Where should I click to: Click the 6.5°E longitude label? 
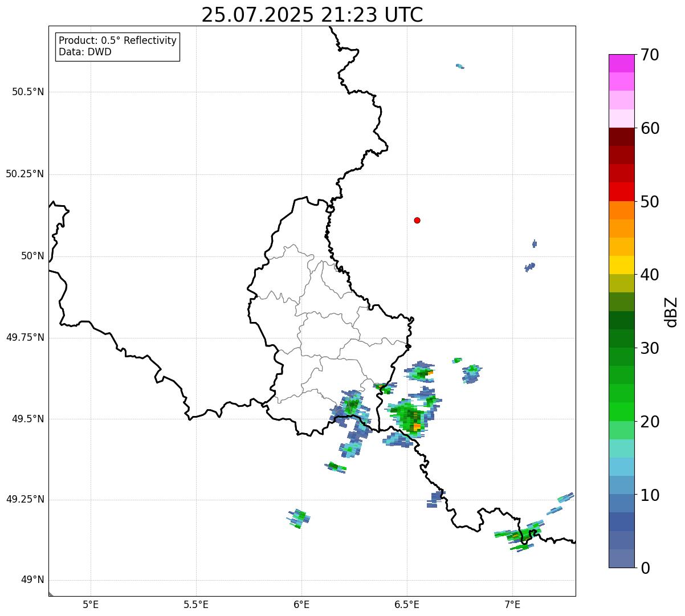click(407, 605)
